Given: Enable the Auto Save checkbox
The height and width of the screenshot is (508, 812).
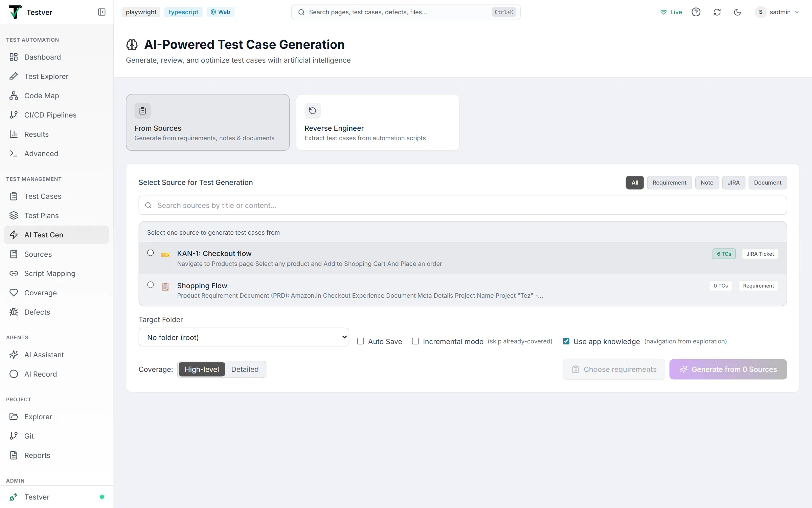Looking at the screenshot, I should pyautogui.click(x=361, y=341).
